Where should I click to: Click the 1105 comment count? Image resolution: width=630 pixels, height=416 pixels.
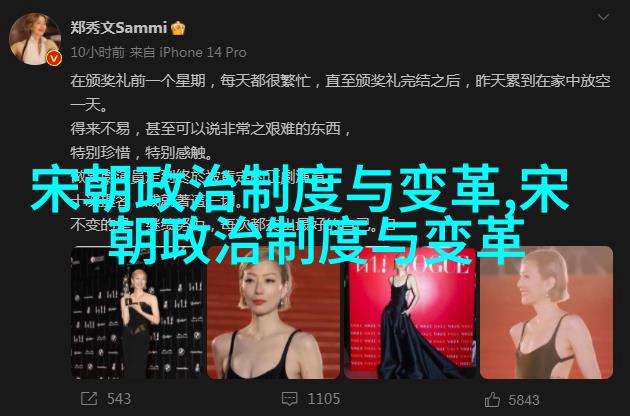tap(324, 399)
